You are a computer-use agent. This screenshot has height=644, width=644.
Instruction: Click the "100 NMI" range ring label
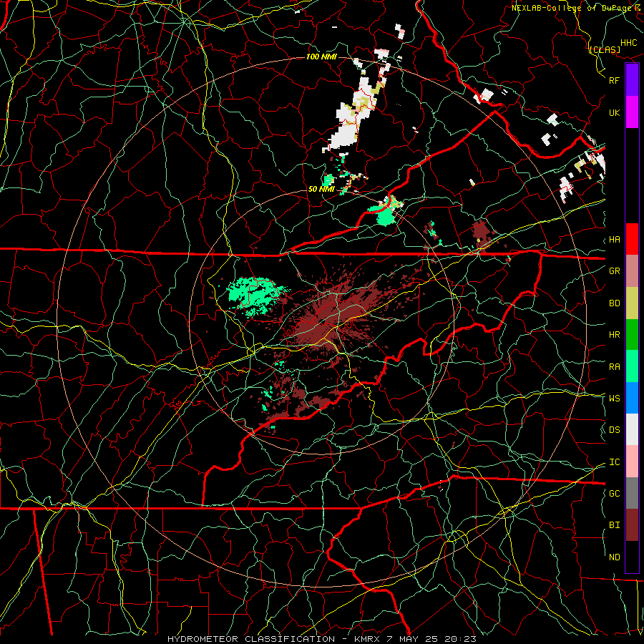pyautogui.click(x=321, y=57)
